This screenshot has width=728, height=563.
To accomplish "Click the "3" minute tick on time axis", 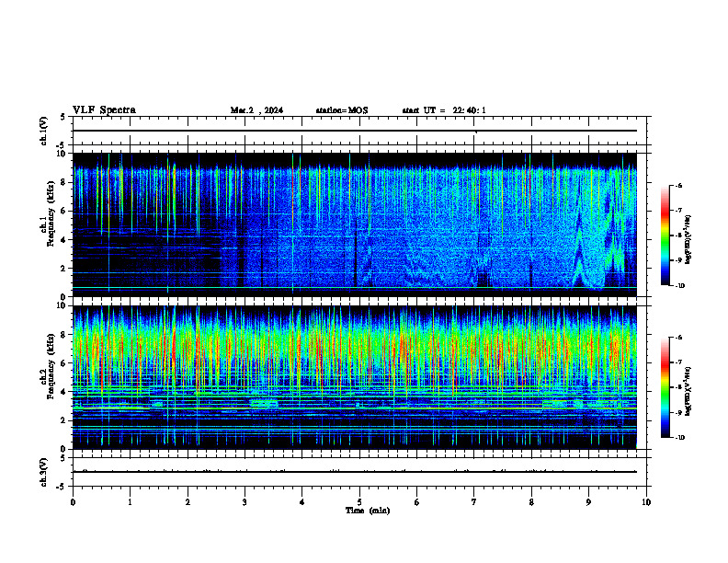I will tap(245, 502).
